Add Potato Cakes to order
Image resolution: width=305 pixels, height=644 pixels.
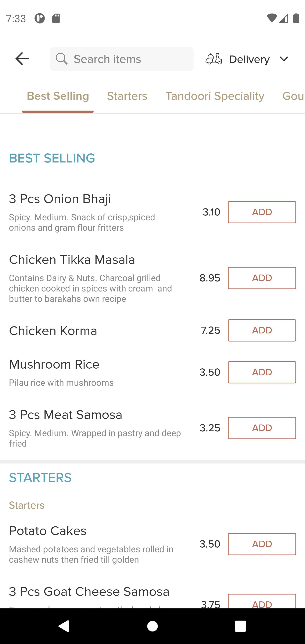click(x=262, y=544)
